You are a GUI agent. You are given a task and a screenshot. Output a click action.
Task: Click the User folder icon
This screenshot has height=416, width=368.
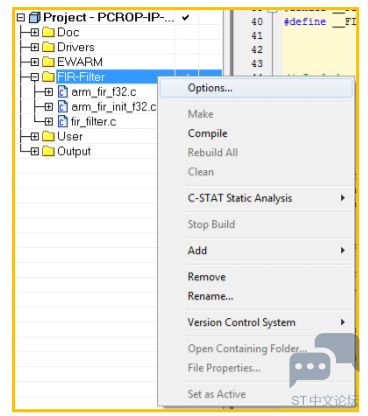click(48, 136)
